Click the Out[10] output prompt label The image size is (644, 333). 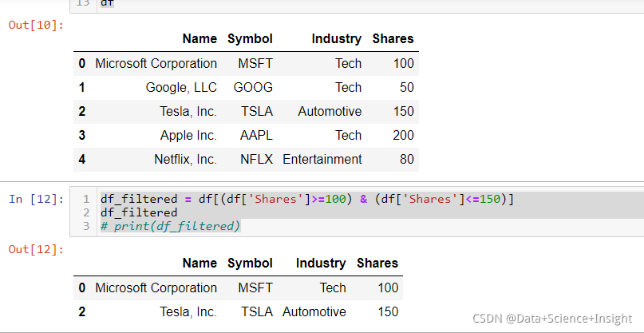coord(35,25)
